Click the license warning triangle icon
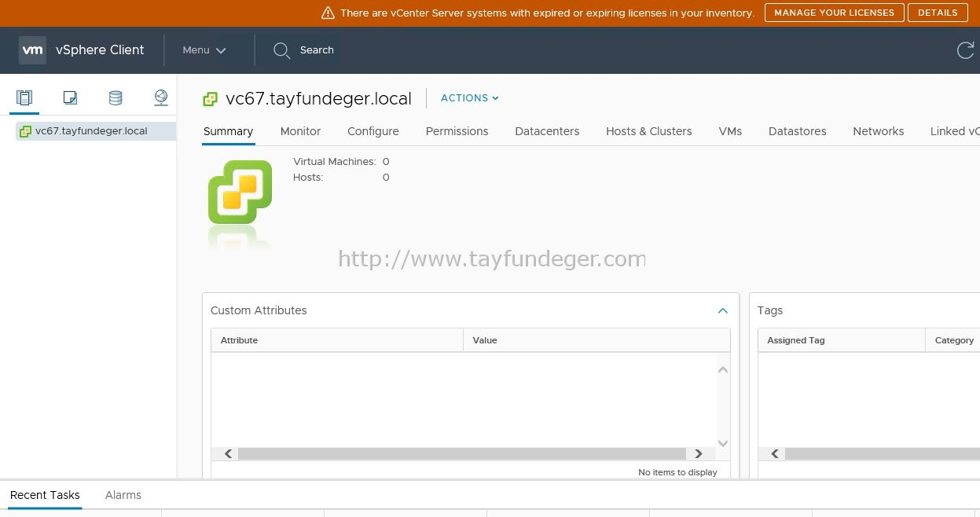Screen dimensions: 980x517 click(329, 13)
